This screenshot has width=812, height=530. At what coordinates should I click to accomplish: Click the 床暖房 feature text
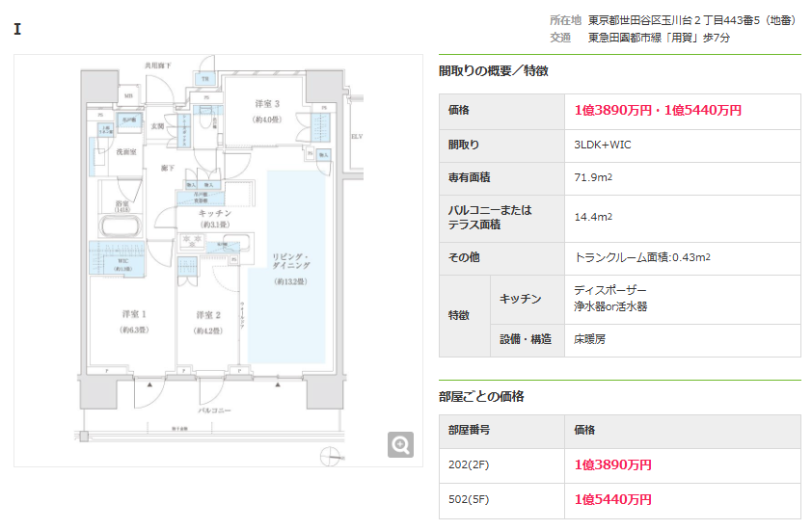pyautogui.click(x=589, y=339)
